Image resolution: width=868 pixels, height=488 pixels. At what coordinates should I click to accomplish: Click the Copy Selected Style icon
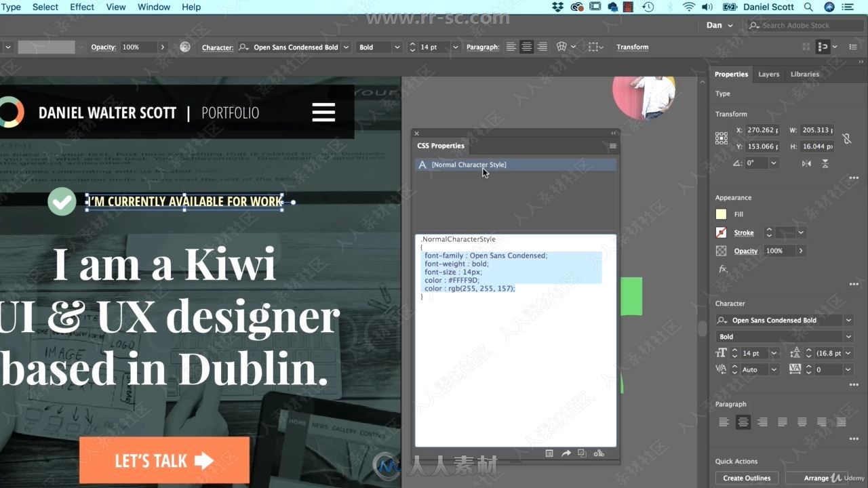coord(582,453)
